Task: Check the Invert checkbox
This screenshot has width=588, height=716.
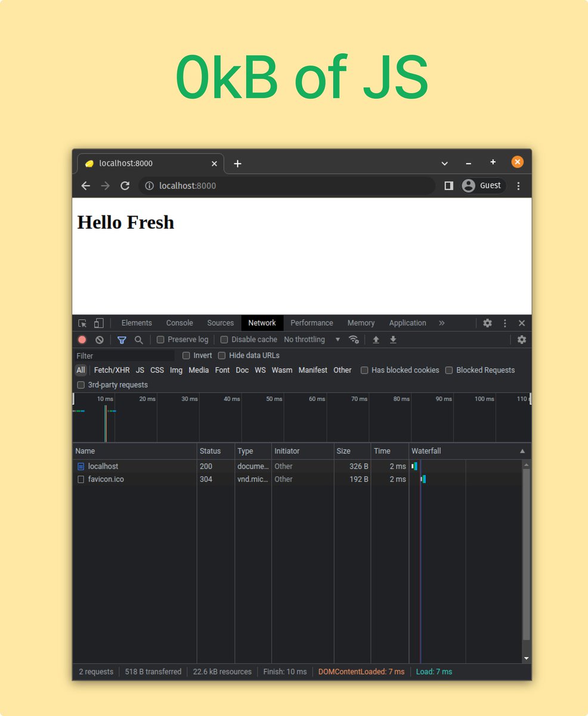Action: [186, 356]
